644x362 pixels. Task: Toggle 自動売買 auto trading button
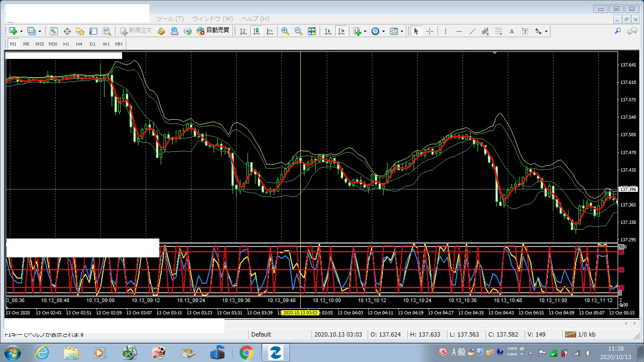213,31
